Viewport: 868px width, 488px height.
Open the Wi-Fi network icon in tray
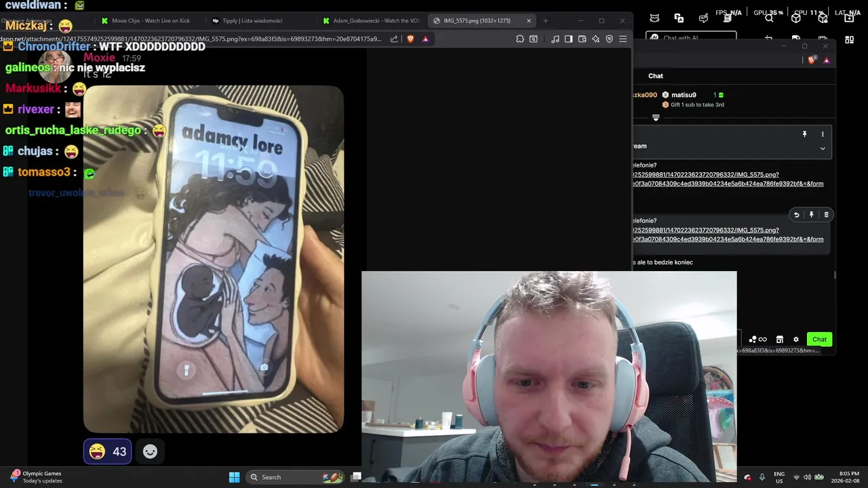pyautogui.click(x=796, y=477)
